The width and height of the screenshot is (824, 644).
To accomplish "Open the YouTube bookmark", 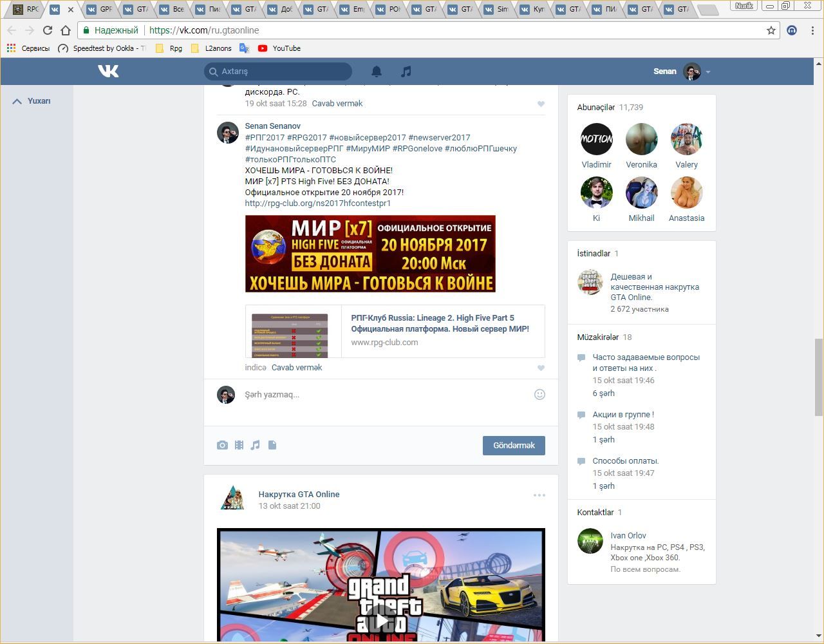I will 279,48.
